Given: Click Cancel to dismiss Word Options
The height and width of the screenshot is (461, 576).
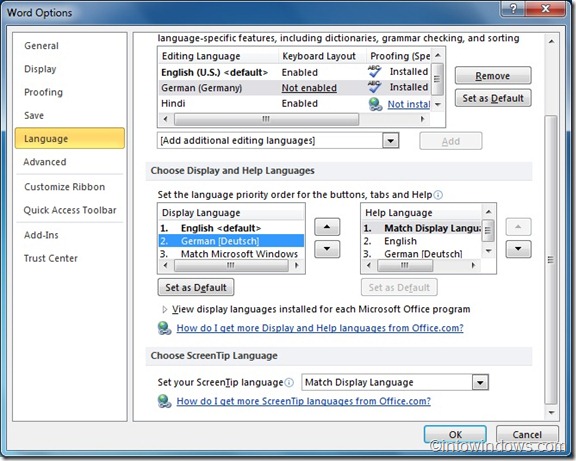Looking at the screenshot, I should [527, 435].
